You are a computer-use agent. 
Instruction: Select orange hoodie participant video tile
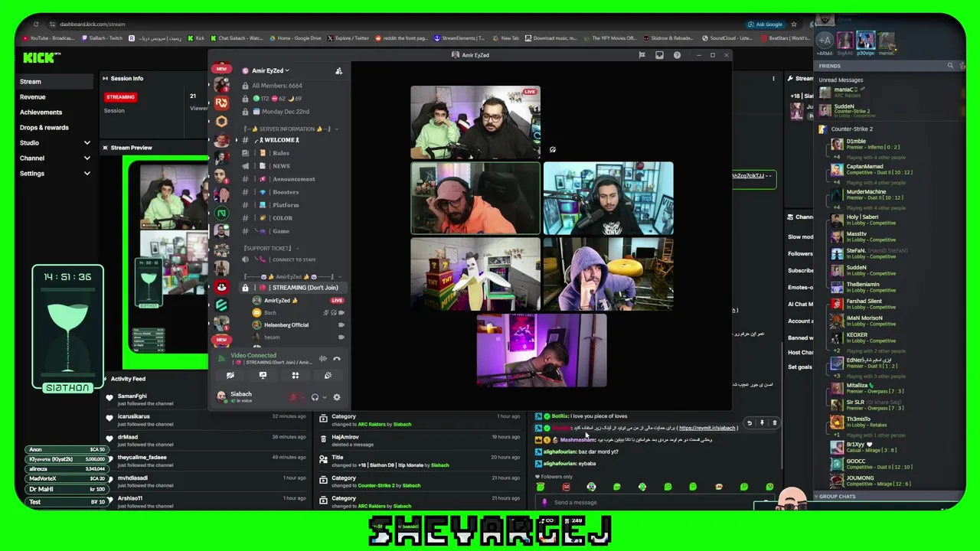[475, 198]
